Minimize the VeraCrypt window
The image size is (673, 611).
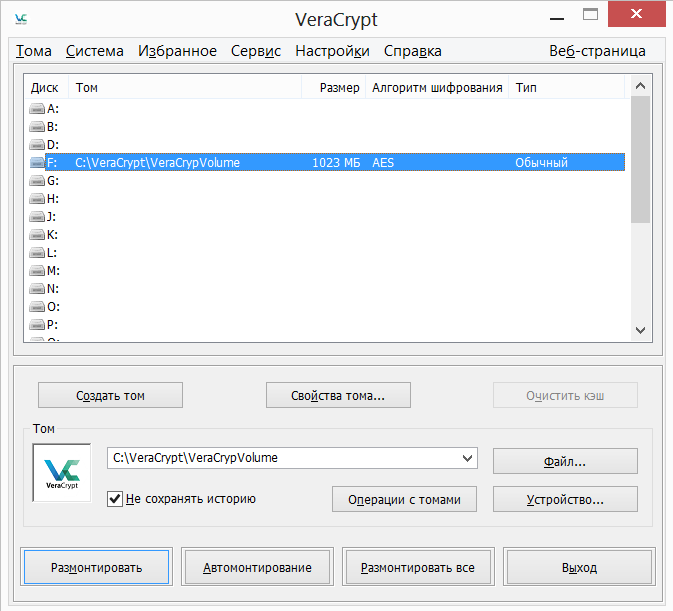pyautogui.click(x=557, y=16)
